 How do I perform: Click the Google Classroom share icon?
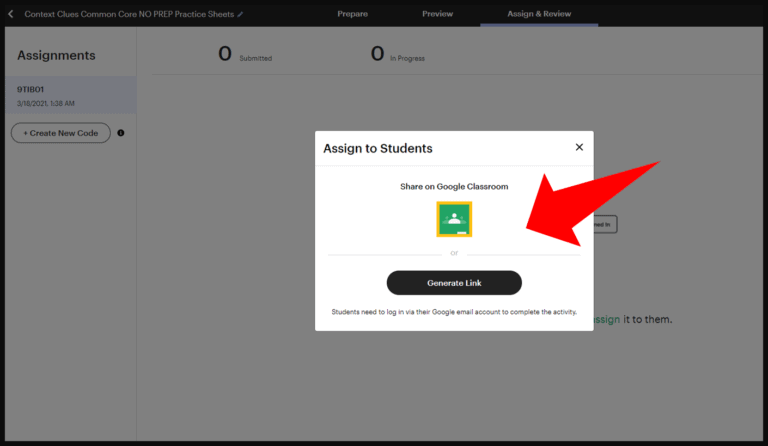click(x=454, y=219)
